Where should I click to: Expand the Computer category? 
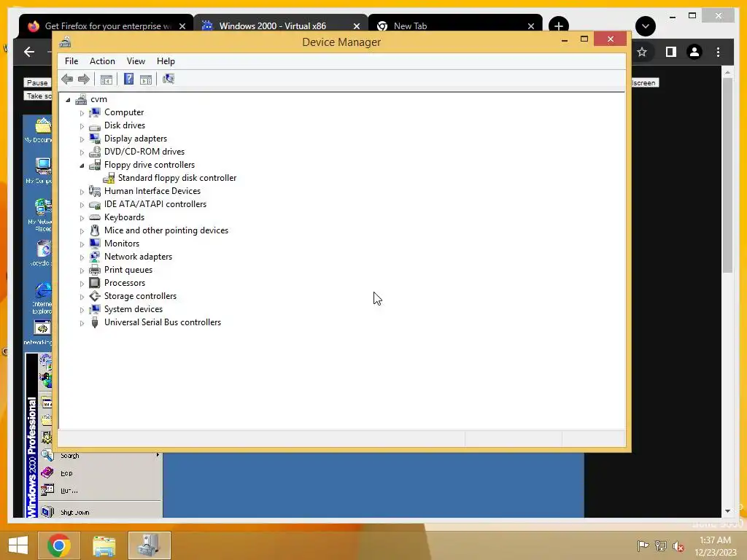point(82,113)
